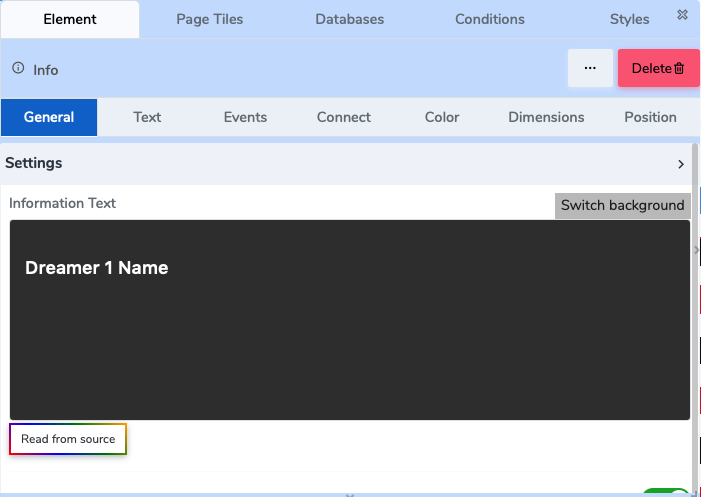Open the Dimensions sub-tab
Image resolution: width=701 pixels, height=497 pixels.
click(x=546, y=117)
